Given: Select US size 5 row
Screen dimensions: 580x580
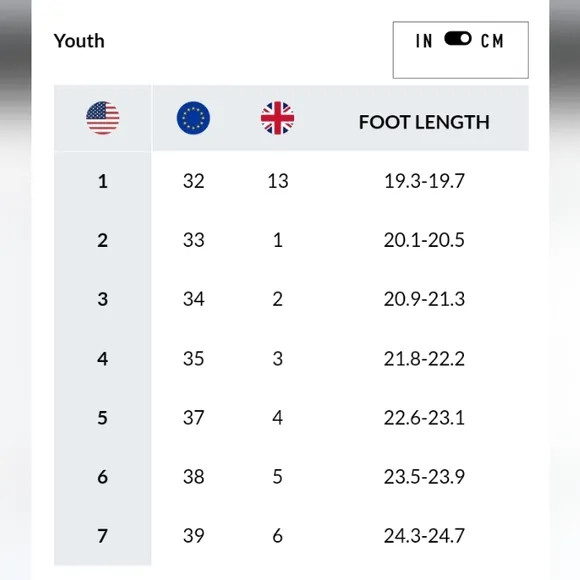Looking at the screenshot, I should pos(291,418).
